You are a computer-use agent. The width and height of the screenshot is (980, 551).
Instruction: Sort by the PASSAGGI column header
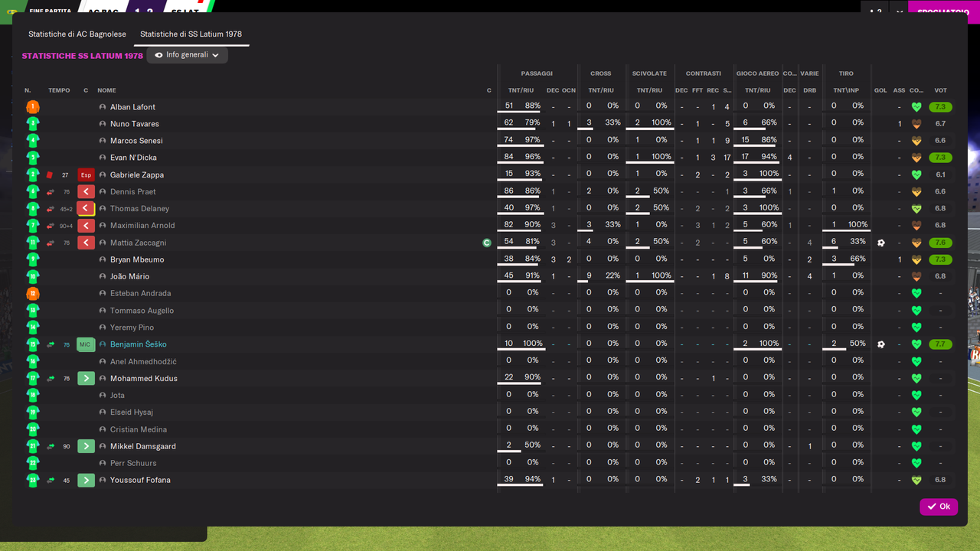537,73
